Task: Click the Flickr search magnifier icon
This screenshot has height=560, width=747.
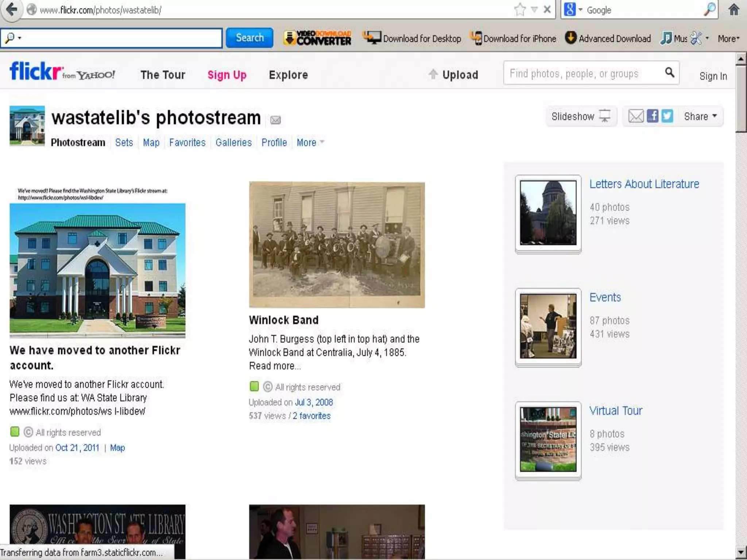Action: [x=670, y=73]
